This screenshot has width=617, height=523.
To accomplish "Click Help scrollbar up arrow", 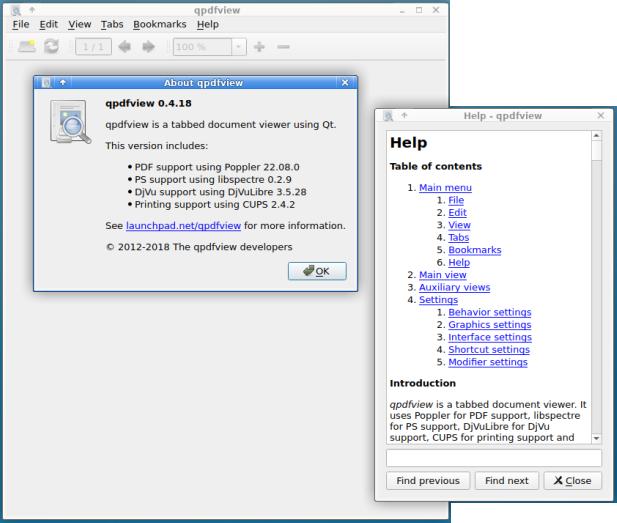I will point(597,136).
